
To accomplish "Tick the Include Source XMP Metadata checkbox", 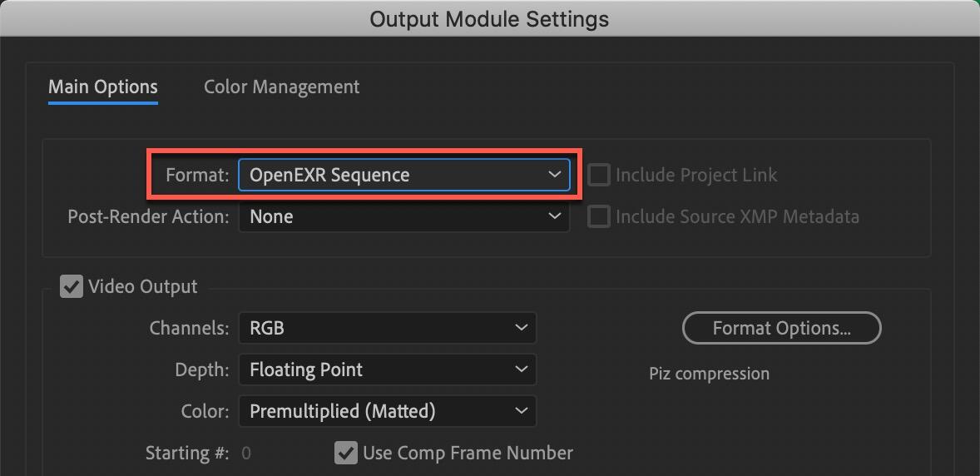I will click(599, 216).
